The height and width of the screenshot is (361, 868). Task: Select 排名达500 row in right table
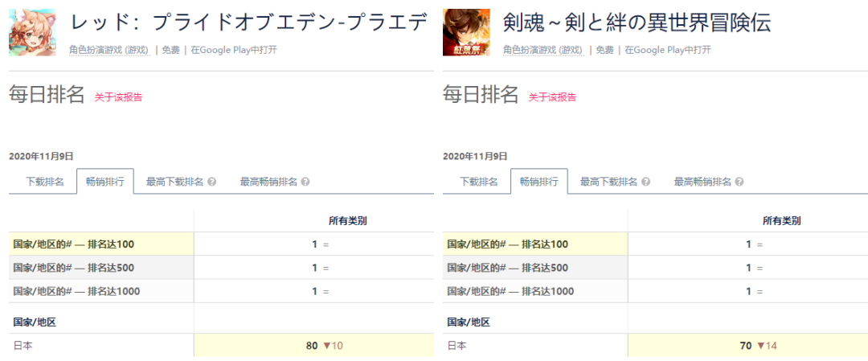tap(656, 268)
